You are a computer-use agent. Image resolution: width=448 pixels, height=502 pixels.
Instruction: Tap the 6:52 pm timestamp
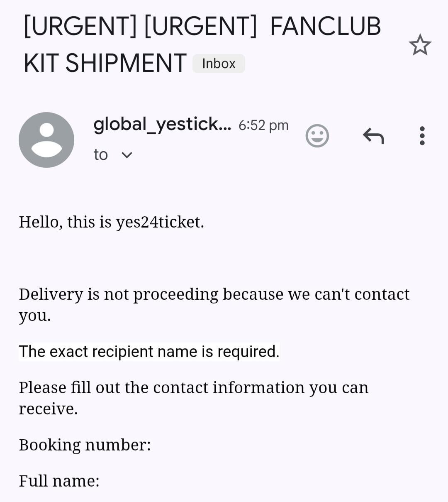point(263,125)
